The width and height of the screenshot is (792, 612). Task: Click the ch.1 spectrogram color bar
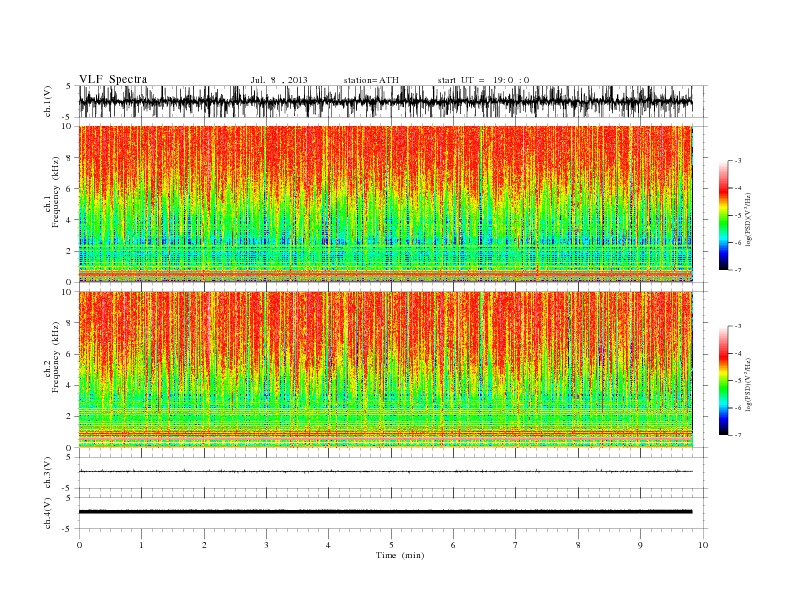tap(723, 216)
